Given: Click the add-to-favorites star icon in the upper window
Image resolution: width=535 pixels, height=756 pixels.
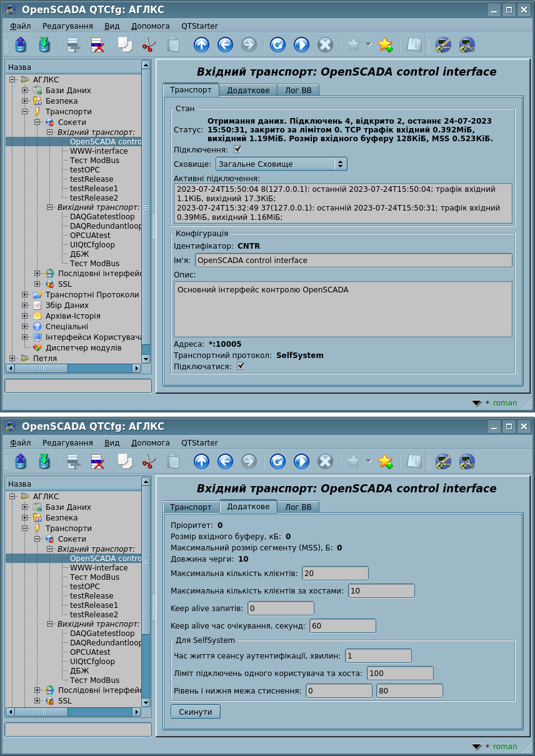Looking at the screenshot, I should click(x=385, y=45).
